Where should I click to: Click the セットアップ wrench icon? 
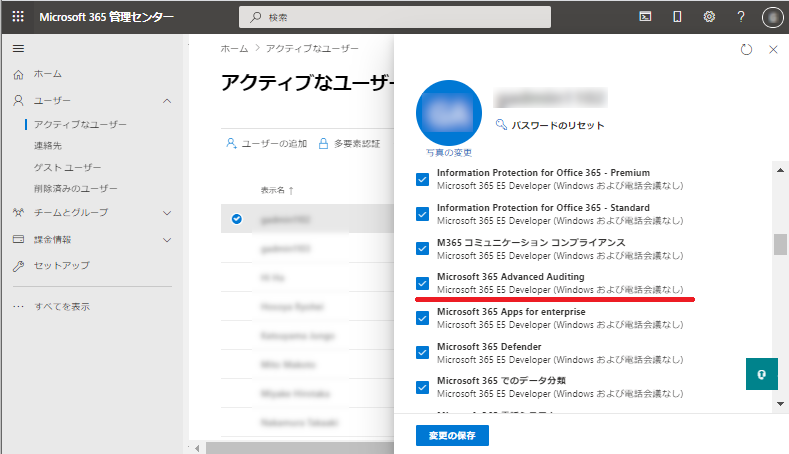(x=19, y=266)
